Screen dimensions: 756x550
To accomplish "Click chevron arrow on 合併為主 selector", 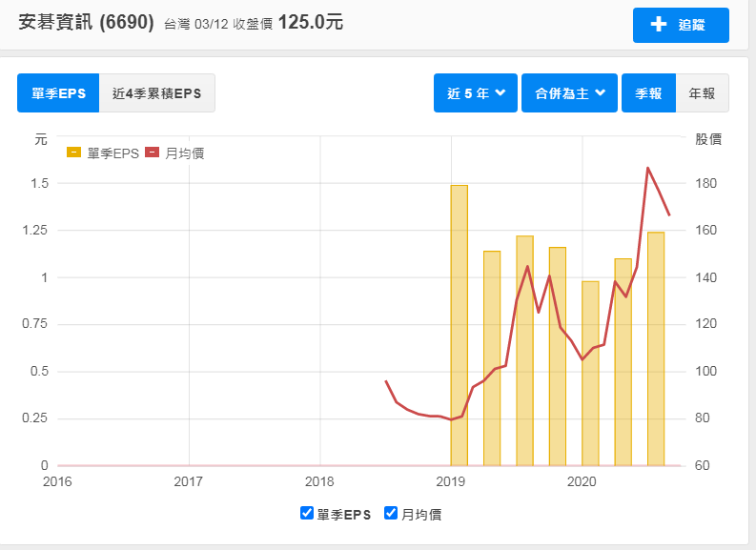I will pyautogui.click(x=601, y=92).
